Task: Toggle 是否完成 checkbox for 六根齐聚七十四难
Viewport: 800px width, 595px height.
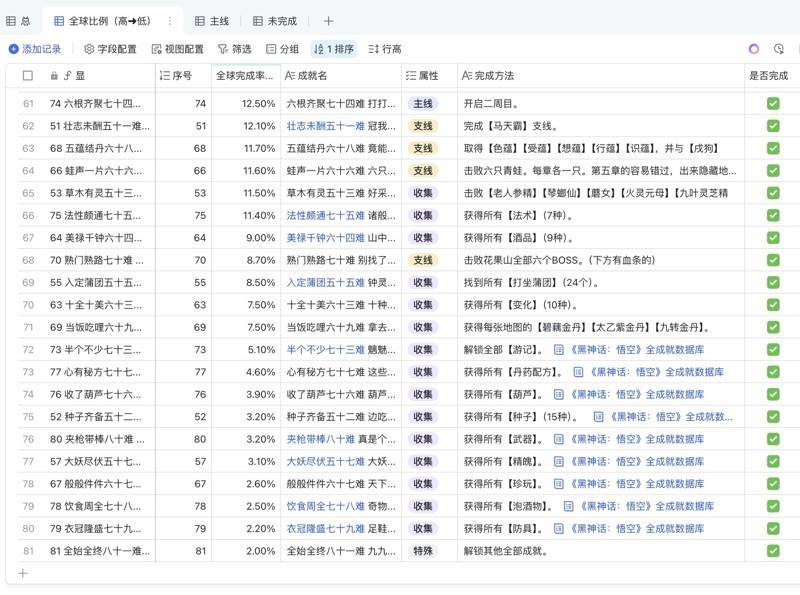Action: click(x=773, y=103)
